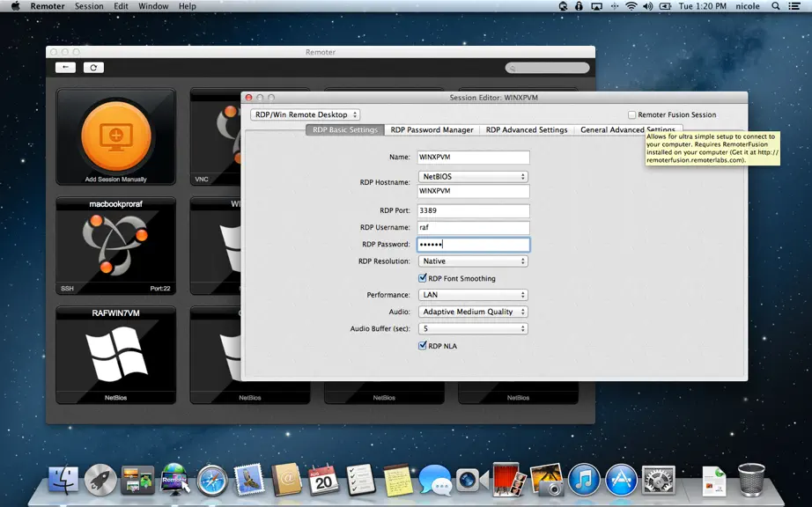812x507 pixels.
Task: Open Photo Booth from the dock
Action: 509,479
